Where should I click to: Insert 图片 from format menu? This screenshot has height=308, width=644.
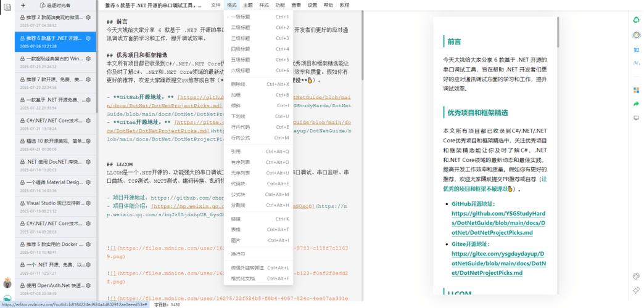coord(258,240)
